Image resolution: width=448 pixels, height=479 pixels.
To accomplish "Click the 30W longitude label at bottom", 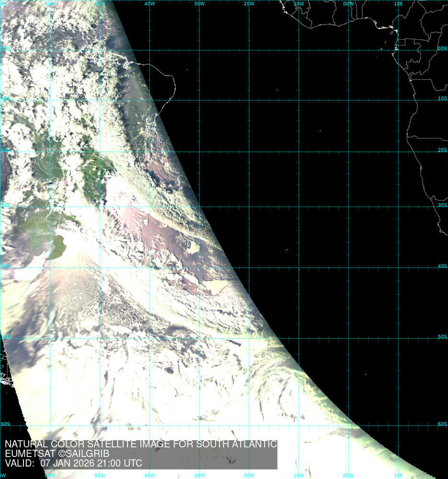I will pos(199,476).
